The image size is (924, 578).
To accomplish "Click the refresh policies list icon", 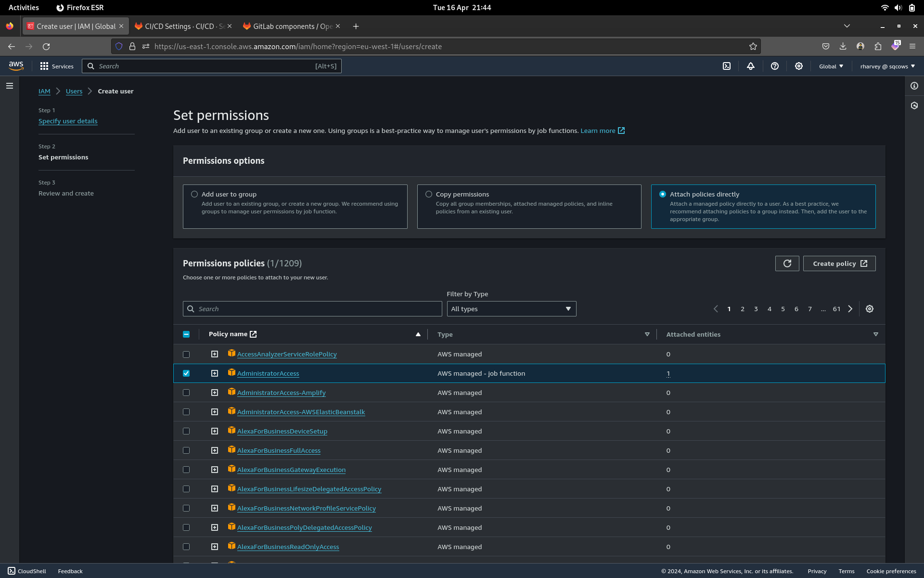I will click(787, 263).
